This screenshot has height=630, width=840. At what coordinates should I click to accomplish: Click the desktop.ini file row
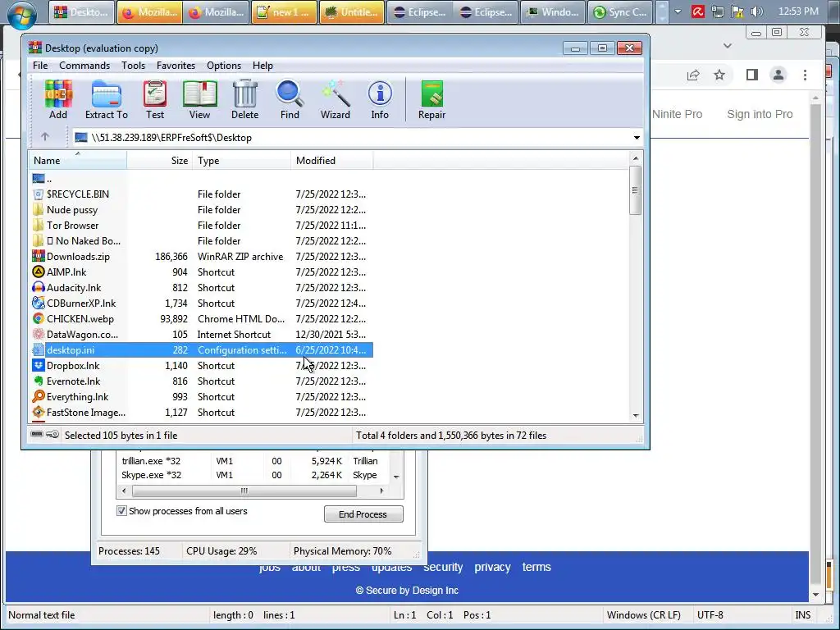click(x=202, y=349)
